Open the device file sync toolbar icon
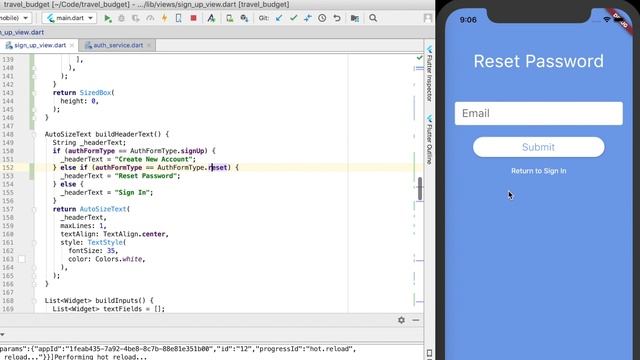 [211, 18]
